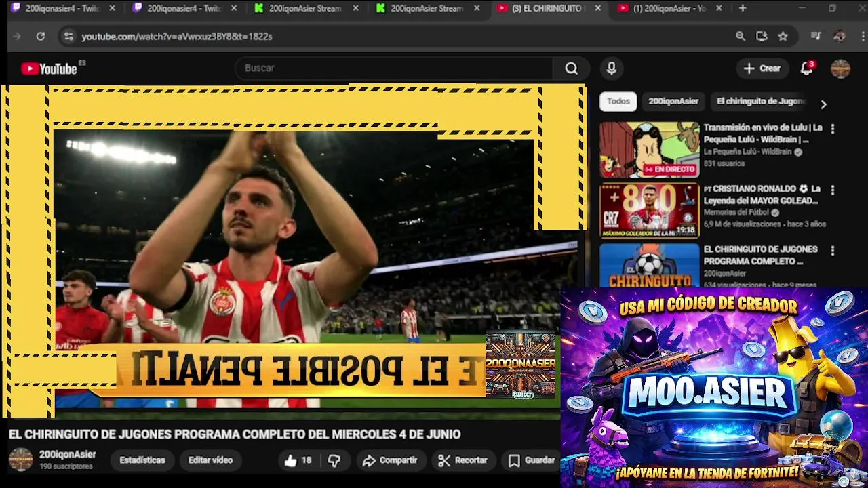868x488 pixels.
Task: Open options for La Pequeña Lulú video
Action: point(833,129)
